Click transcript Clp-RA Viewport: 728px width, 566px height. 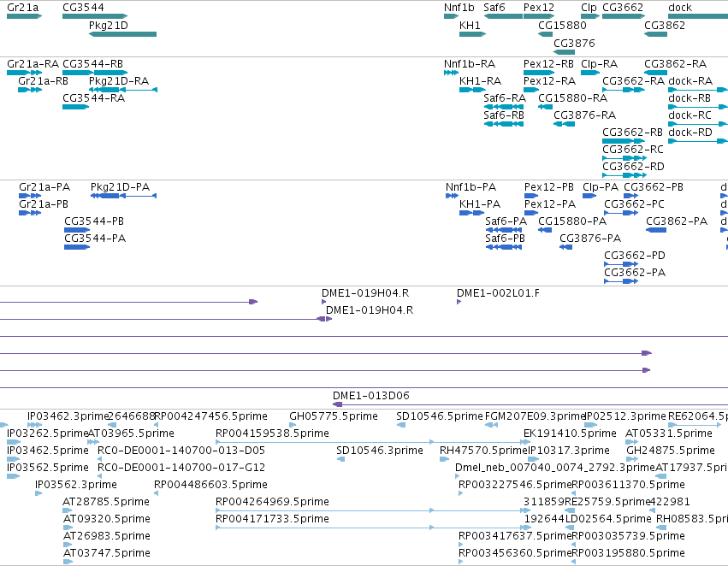point(590,73)
